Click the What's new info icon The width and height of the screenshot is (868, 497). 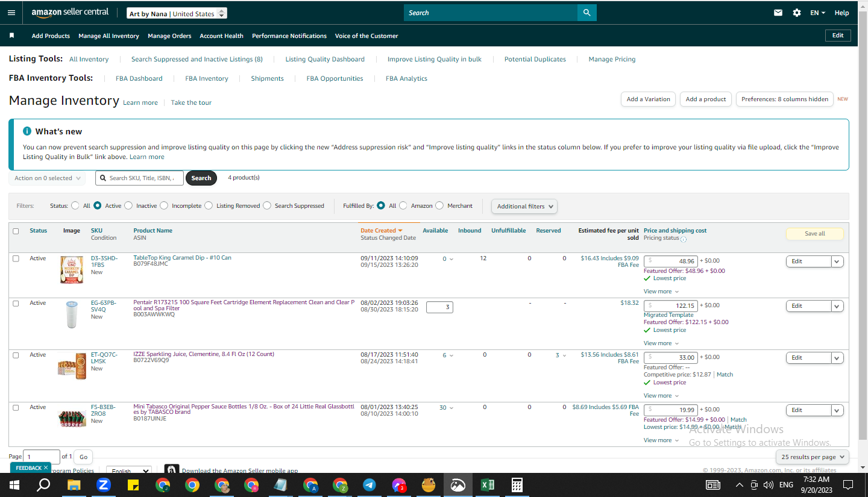[27, 131]
